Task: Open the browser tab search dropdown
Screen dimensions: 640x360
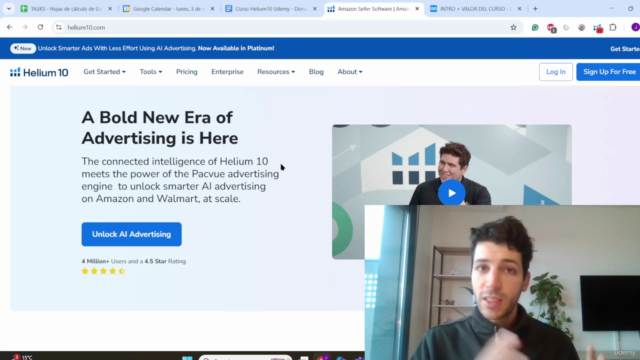Action: click(x=9, y=9)
